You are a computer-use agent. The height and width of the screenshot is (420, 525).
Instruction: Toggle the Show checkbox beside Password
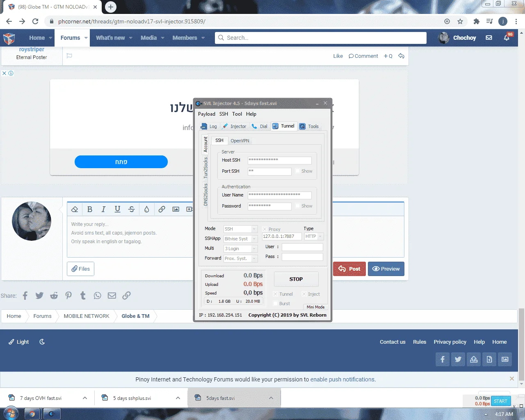(297, 206)
